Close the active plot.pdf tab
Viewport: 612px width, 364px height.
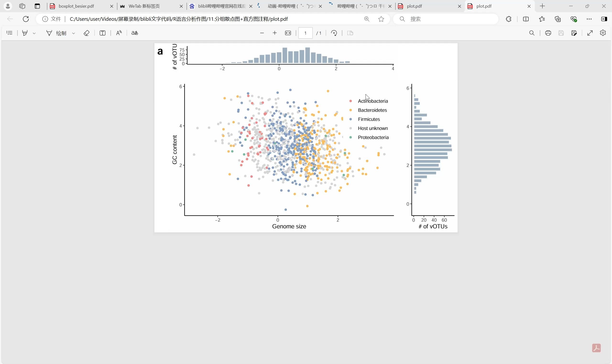[529, 6]
